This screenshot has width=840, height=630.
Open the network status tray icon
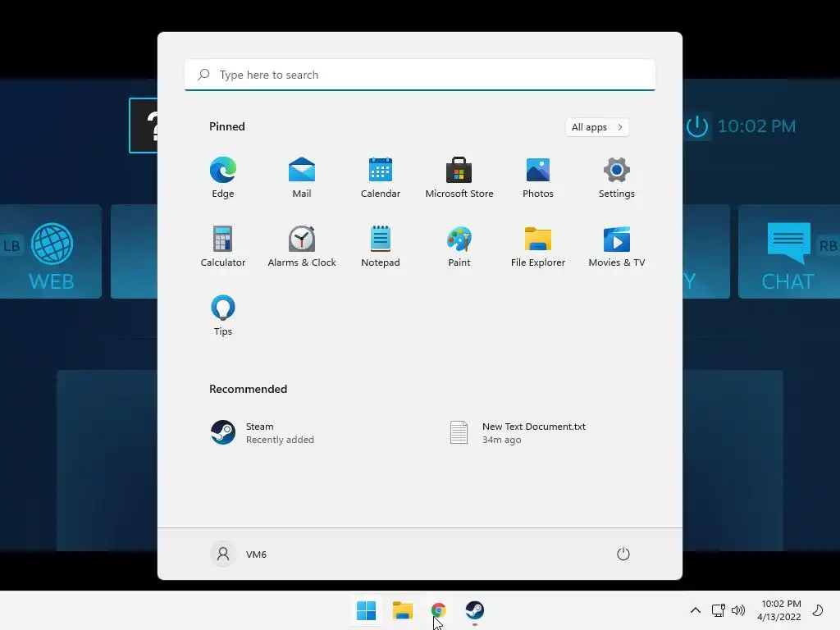(719, 610)
